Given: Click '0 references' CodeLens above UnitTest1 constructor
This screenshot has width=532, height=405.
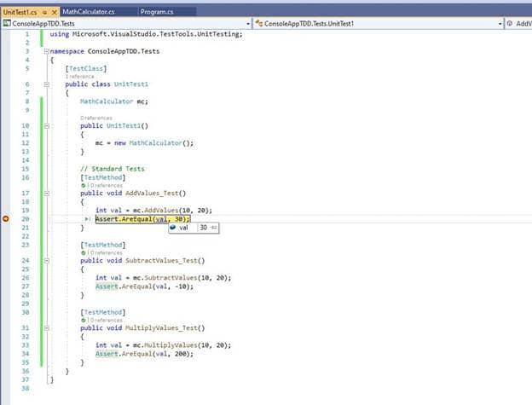Looking at the screenshot, I should tap(96, 118).
